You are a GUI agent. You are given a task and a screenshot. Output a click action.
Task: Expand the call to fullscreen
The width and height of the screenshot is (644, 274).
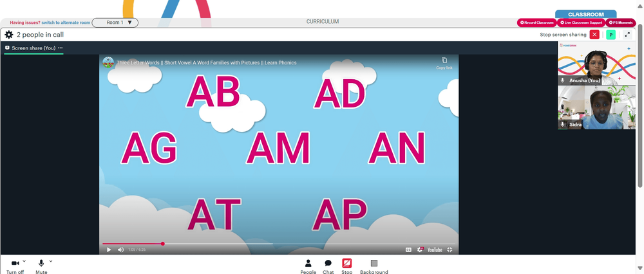click(x=627, y=35)
